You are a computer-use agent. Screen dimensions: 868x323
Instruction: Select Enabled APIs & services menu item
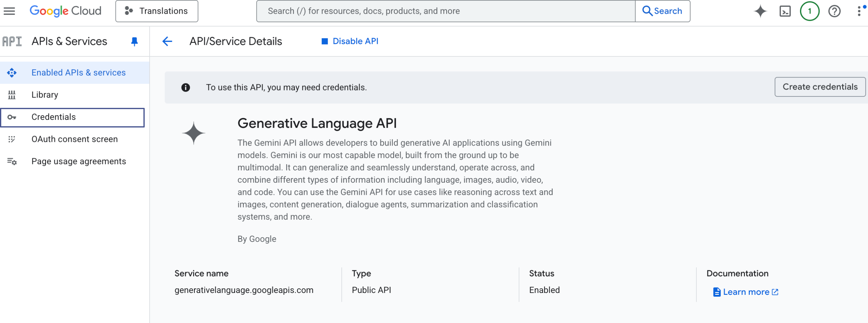point(78,73)
